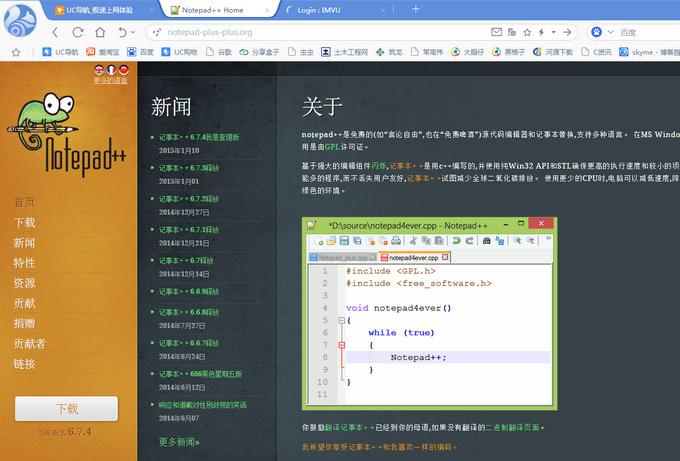Open the search engine selector dropdown
The width and height of the screenshot is (680, 461).
[x=613, y=32]
